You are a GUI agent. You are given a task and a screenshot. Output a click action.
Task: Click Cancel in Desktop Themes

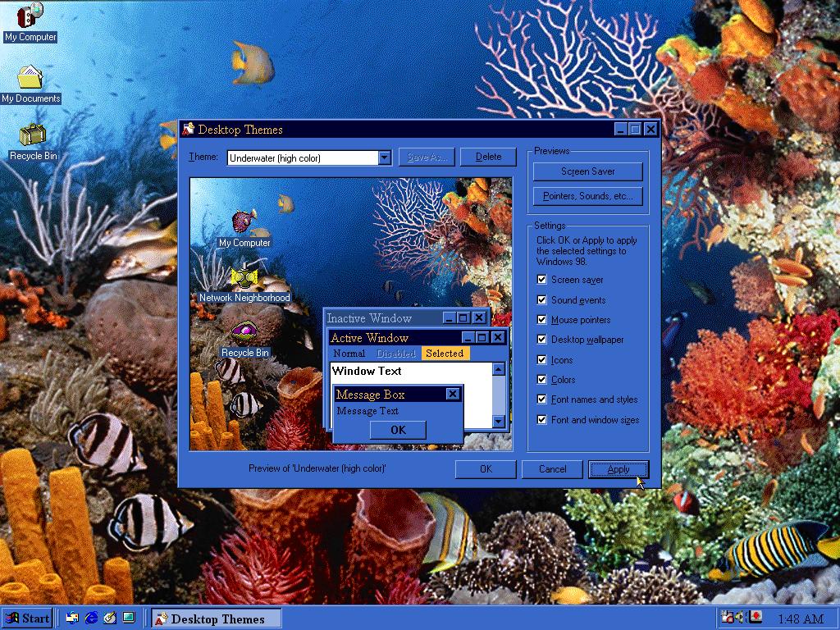pos(552,469)
